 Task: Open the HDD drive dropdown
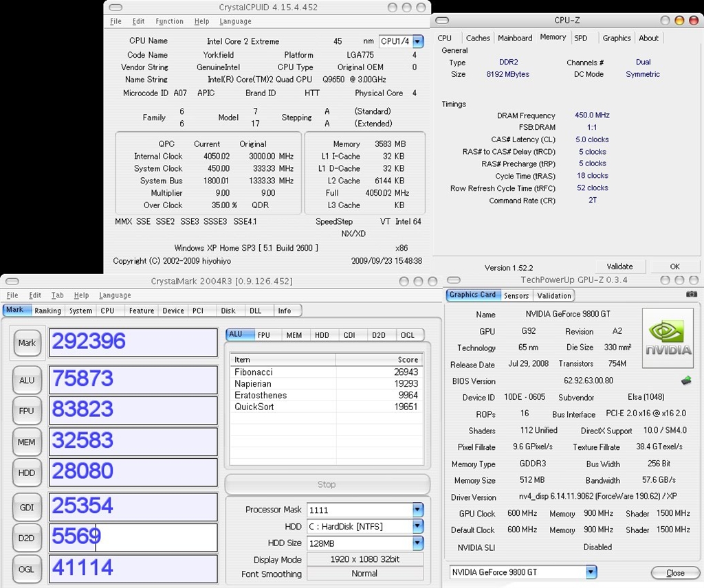click(417, 527)
